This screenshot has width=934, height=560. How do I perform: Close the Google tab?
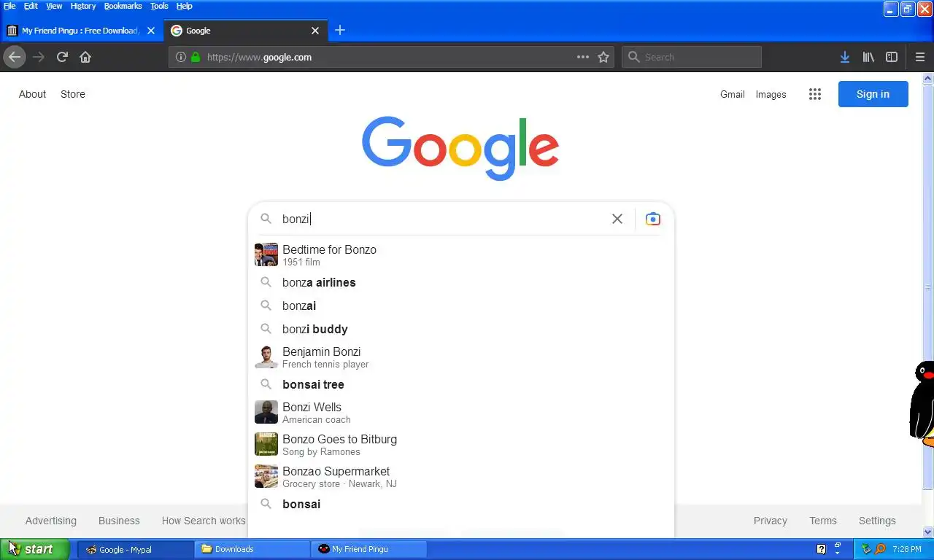315,31
